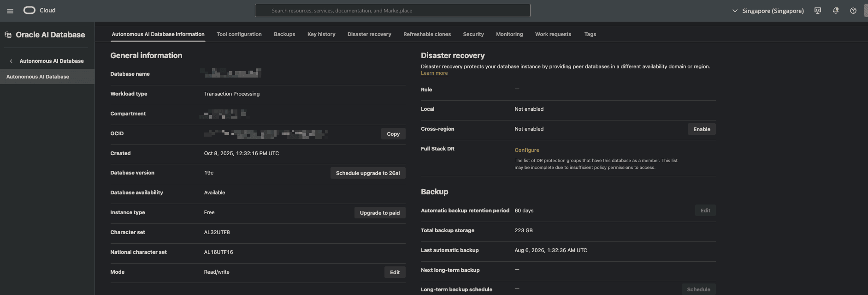Open the help question mark icon
This screenshot has height=295, width=868.
[x=853, y=11]
